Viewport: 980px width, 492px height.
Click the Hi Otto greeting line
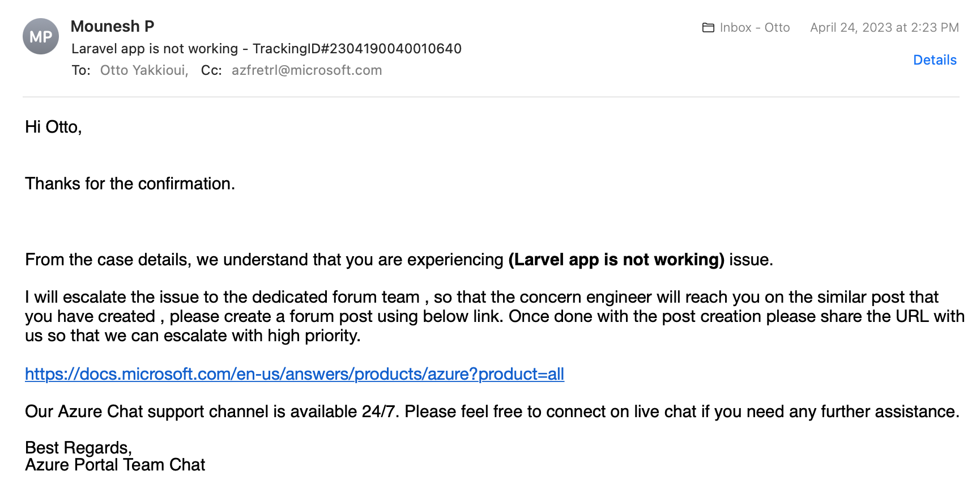point(53,127)
